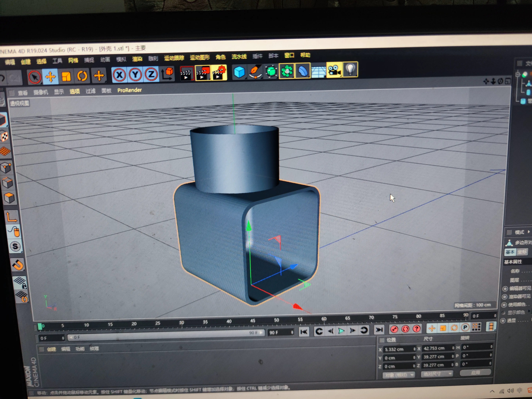Toggle the Y axis lock

click(135, 75)
